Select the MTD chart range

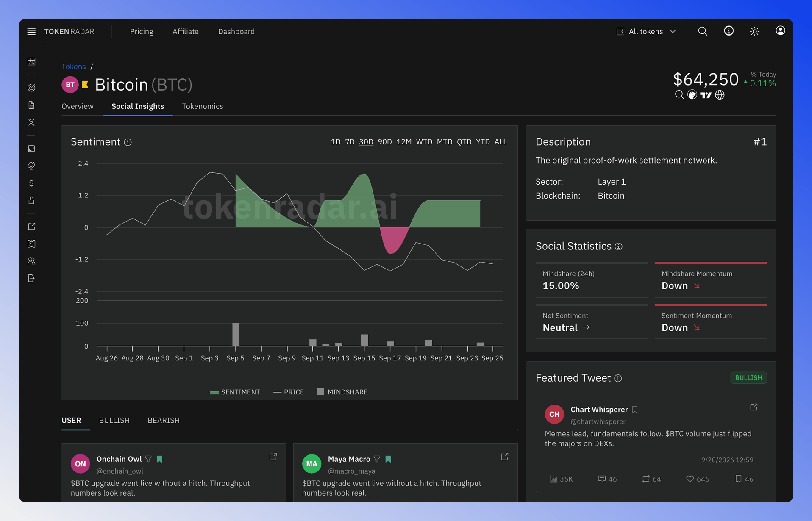[445, 142]
